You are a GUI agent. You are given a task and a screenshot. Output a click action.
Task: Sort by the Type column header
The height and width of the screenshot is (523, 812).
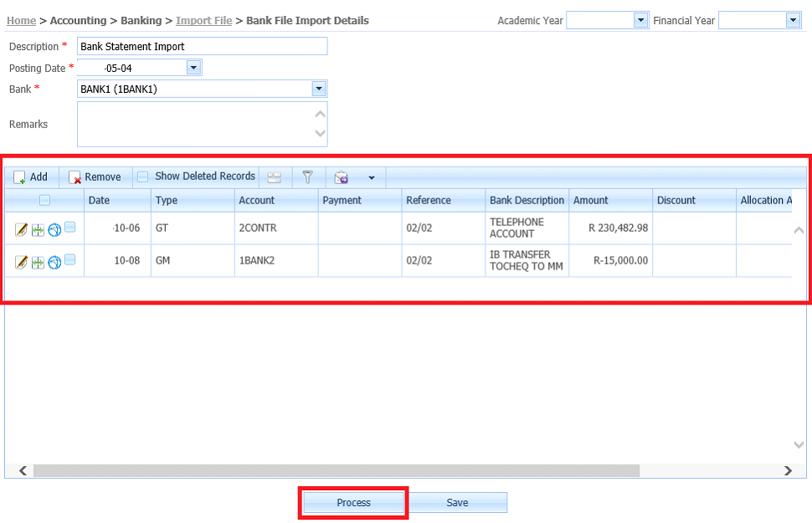pyautogui.click(x=193, y=200)
